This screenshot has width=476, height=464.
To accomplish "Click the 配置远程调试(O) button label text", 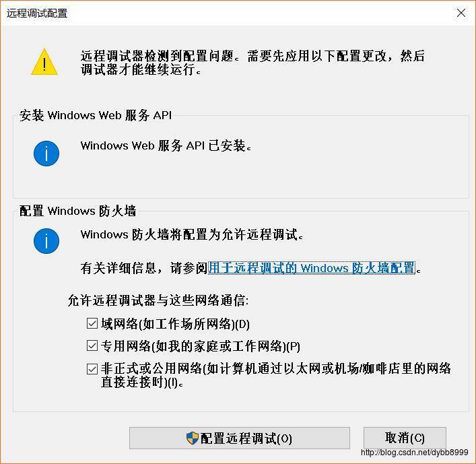I will pyautogui.click(x=246, y=438).
